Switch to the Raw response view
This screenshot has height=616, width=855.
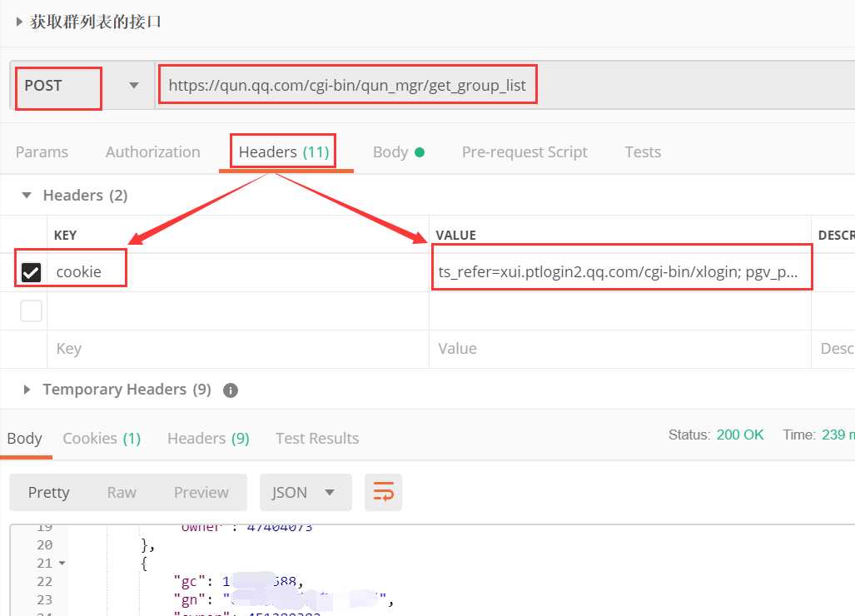click(122, 492)
